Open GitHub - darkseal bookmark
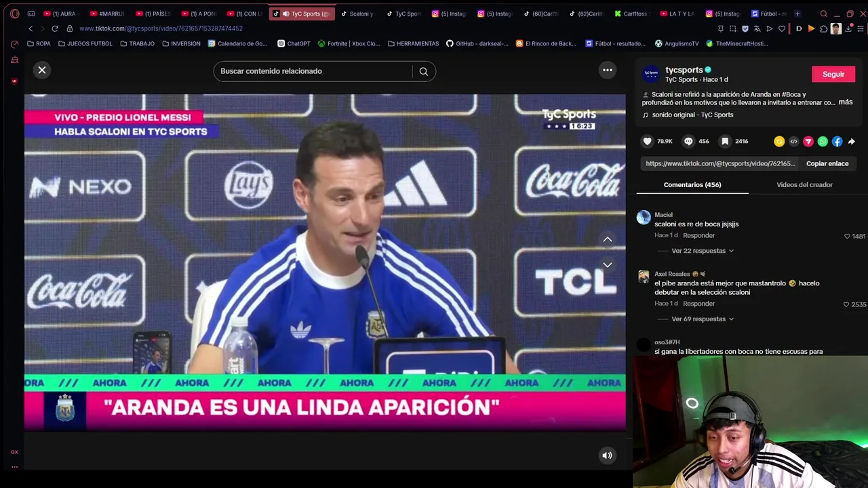Image resolution: width=868 pixels, height=488 pixels. (x=477, y=43)
